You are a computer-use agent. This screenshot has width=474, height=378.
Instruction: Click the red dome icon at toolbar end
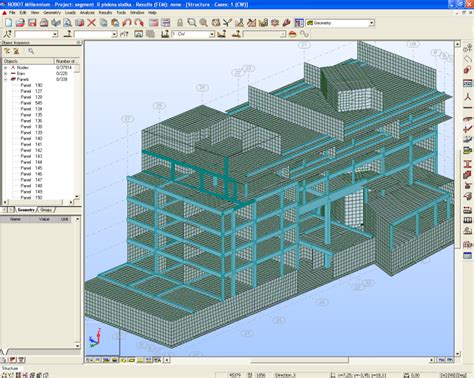[x=292, y=34]
